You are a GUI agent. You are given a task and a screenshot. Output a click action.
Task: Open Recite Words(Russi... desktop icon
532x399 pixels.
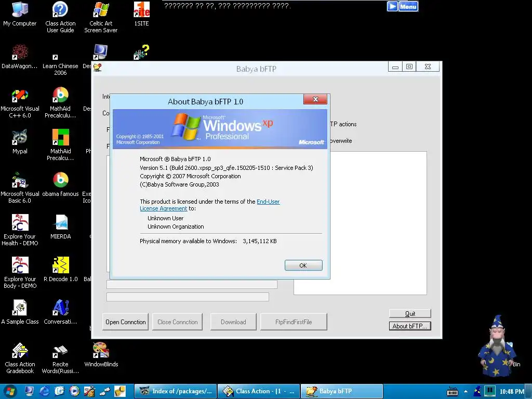coord(60,358)
